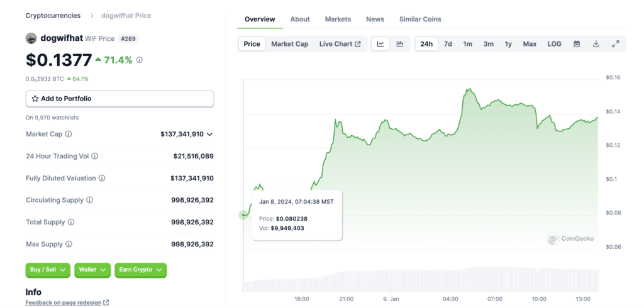This screenshot has height=308, width=644.
Task: Open Live Chart link
Action: [x=340, y=44]
